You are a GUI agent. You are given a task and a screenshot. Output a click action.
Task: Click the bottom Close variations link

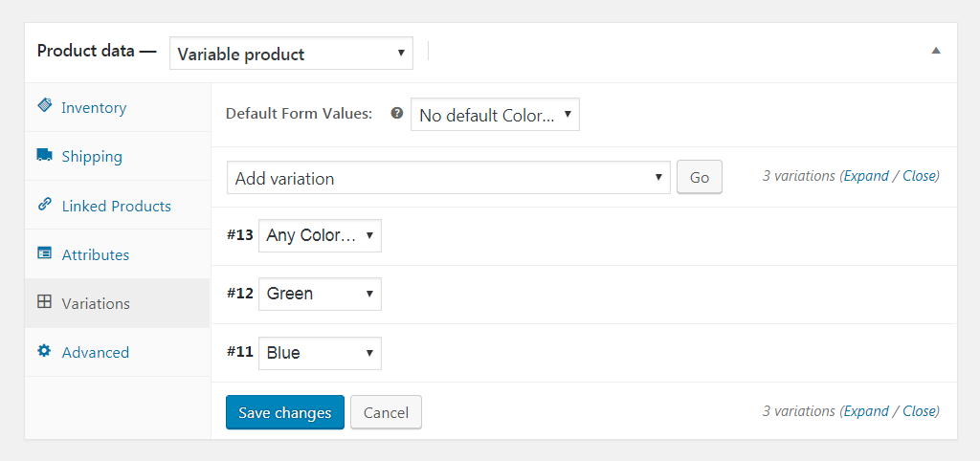pos(920,410)
